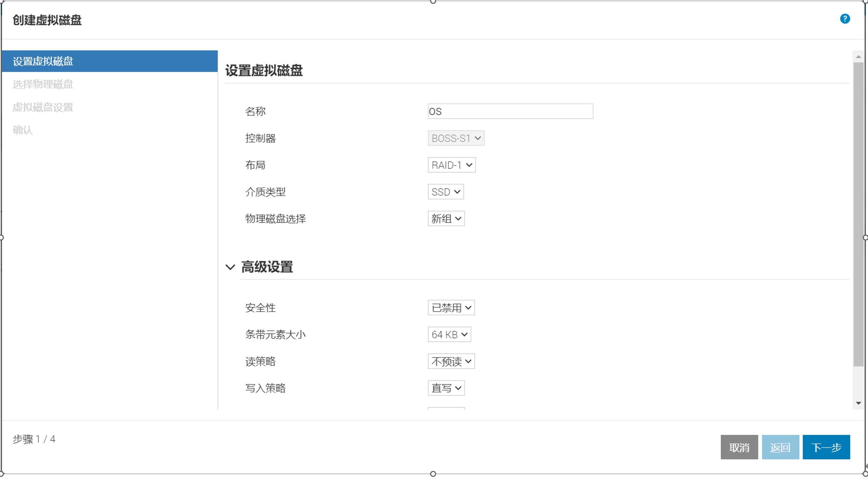
Task: Open the 条带元素大小 64 KB dropdown
Action: pos(449,335)
